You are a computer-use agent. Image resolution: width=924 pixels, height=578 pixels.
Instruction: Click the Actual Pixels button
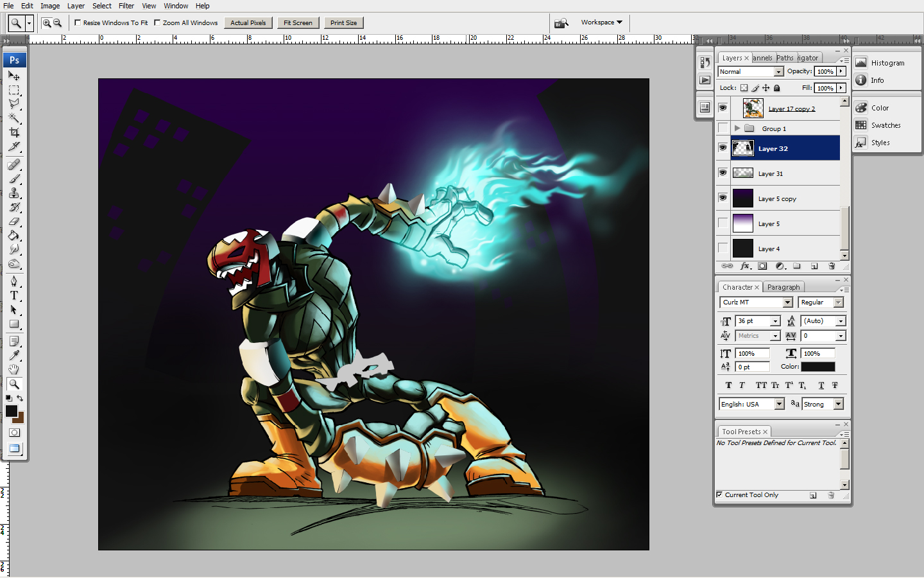click(248, 23)
